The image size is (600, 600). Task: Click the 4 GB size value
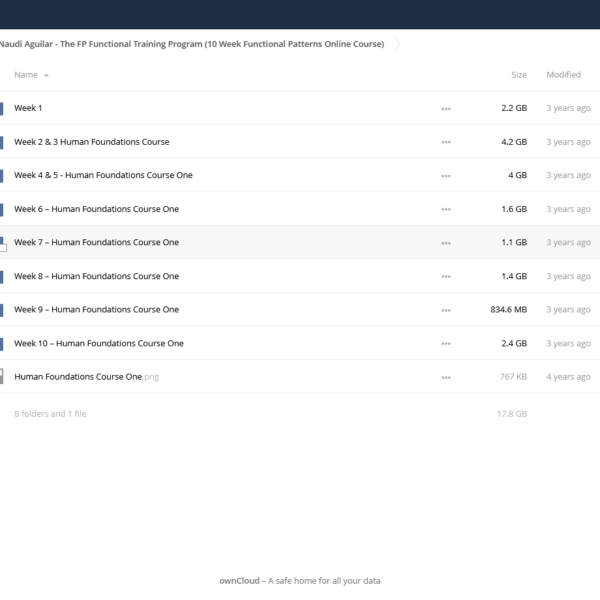[517, 175]
